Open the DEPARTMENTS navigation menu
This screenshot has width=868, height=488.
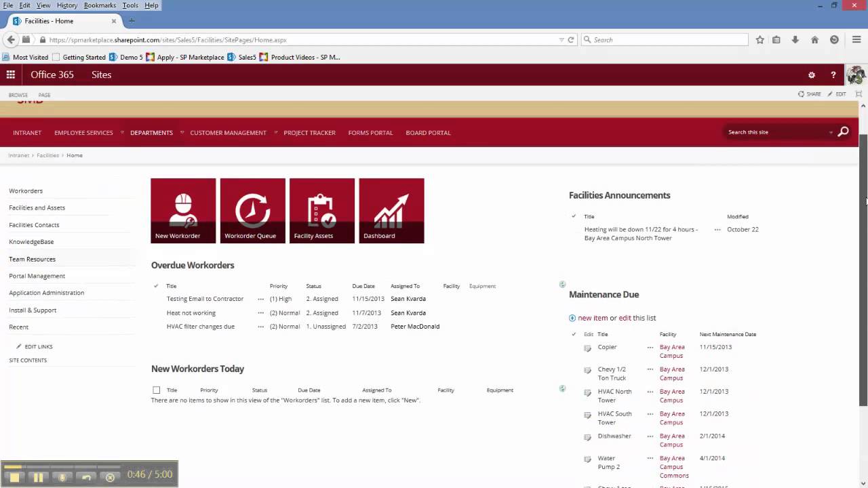(x=151, y=133)
